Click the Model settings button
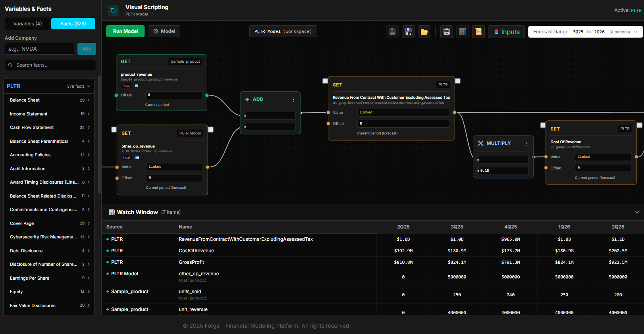This screenshot has width=644, height=334. 164,31
